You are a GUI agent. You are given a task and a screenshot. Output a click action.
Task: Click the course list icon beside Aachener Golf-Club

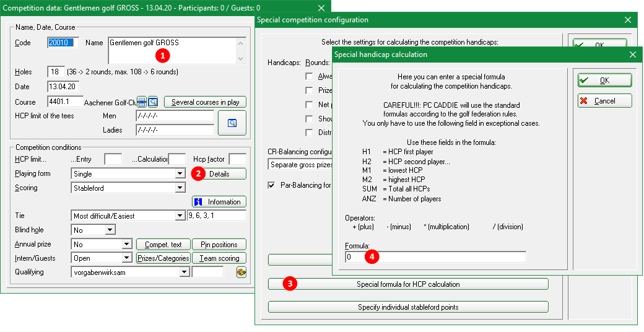click(x=142, y=102)
